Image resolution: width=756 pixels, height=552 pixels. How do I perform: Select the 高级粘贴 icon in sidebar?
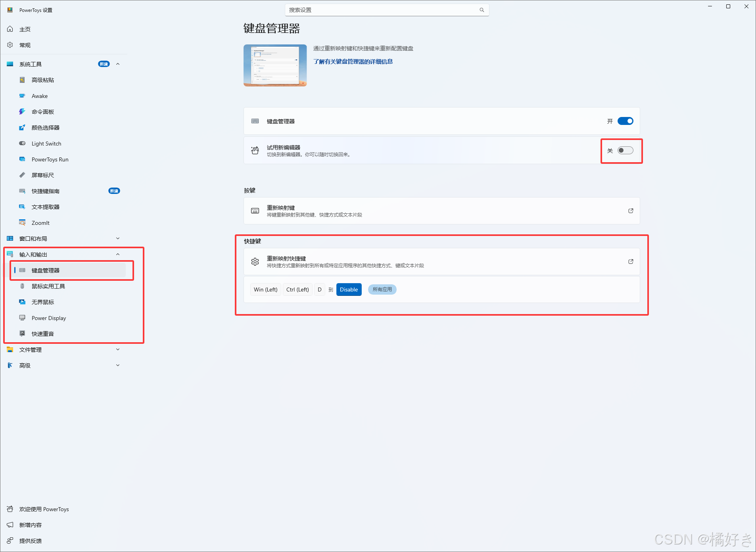click(x=22, y=80)
